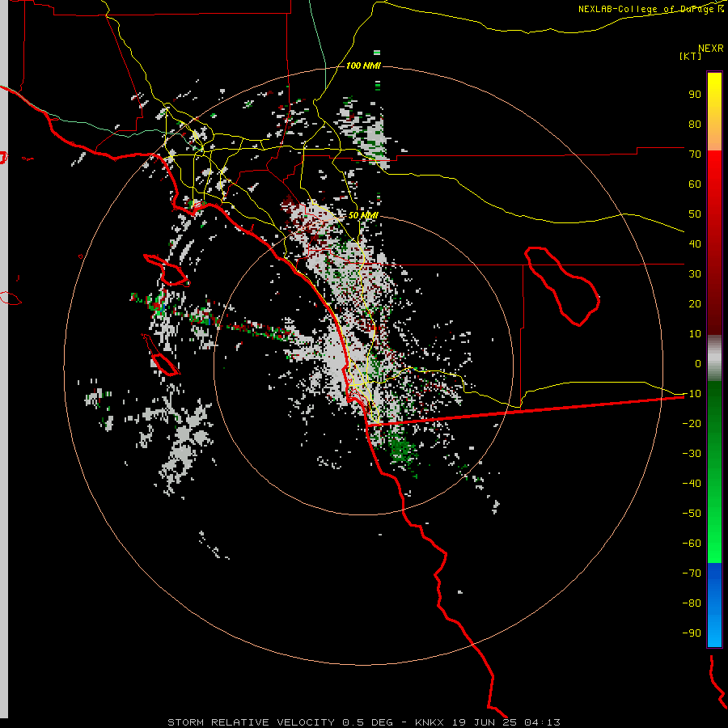The height and width of the screenshot is (728, 728).
Task: Select the positive 10 knot scale label
Action: tap(695, 334)
